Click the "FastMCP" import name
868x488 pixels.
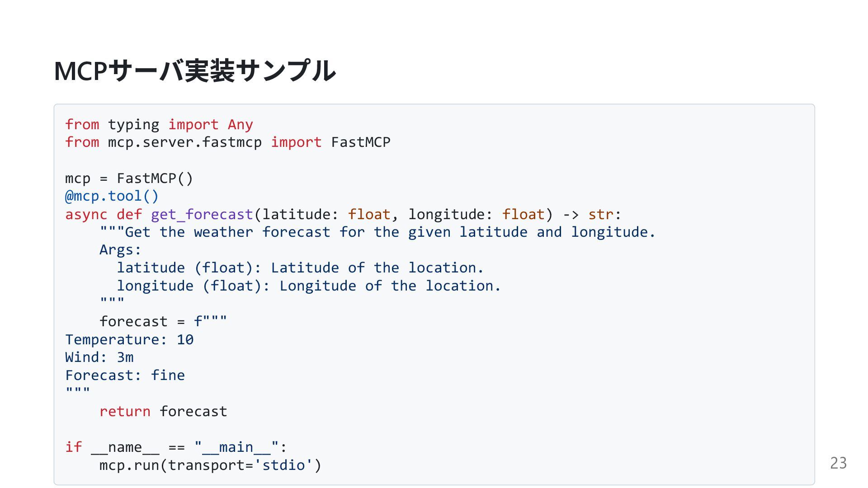point(360,142)
